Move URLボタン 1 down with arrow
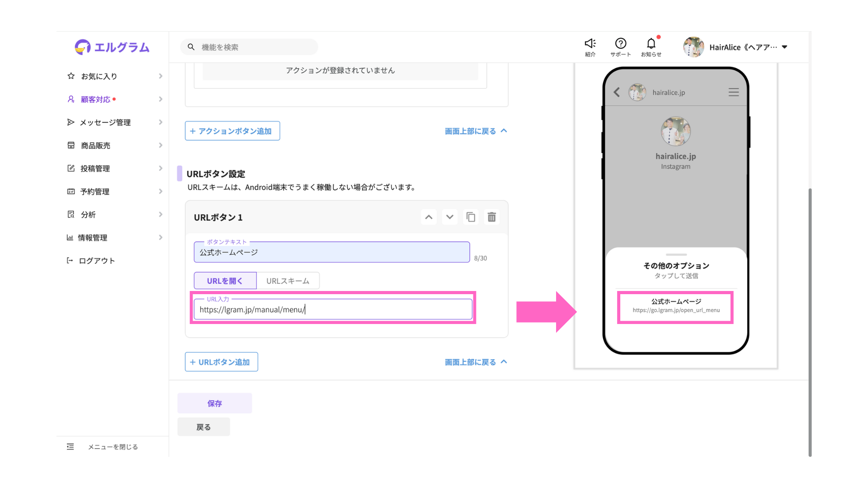The height and width of the screenshot is (488, 868). coord(449,217)
